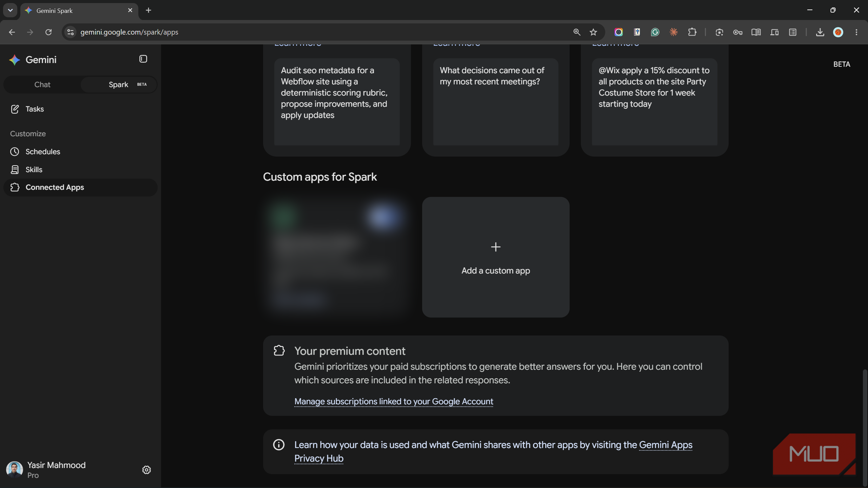The width and height of the screenshot is (868, 488).
Task: Collapse the Gemini sidebar panel icon
Action: [143, 59]
